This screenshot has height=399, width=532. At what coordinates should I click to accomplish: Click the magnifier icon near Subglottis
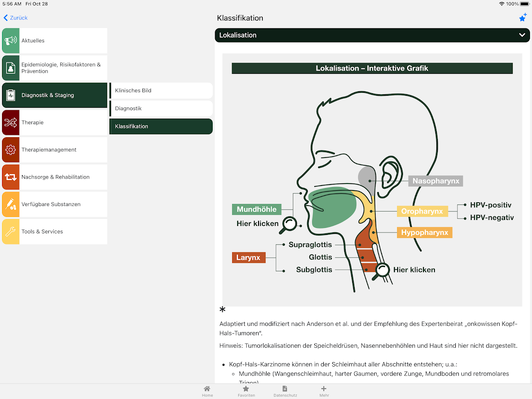point(381,272)
